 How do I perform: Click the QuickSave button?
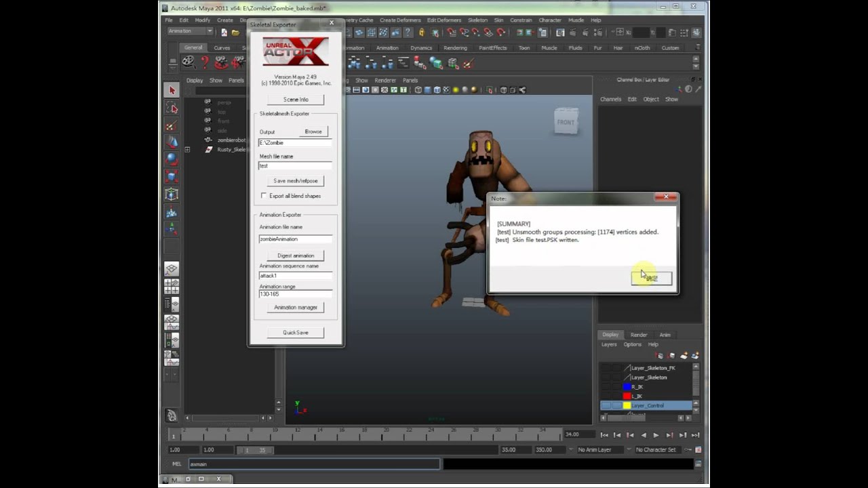pos(296,333)
